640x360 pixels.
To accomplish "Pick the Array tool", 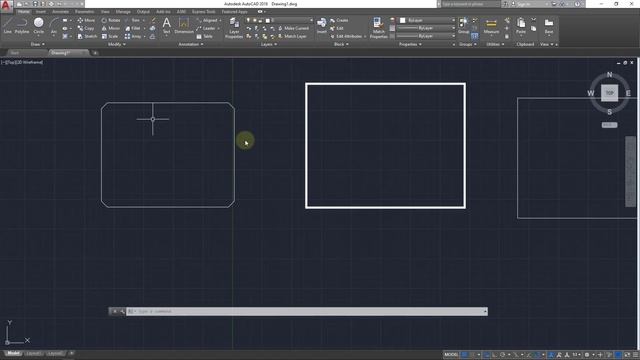I will (x=133, y=36).
